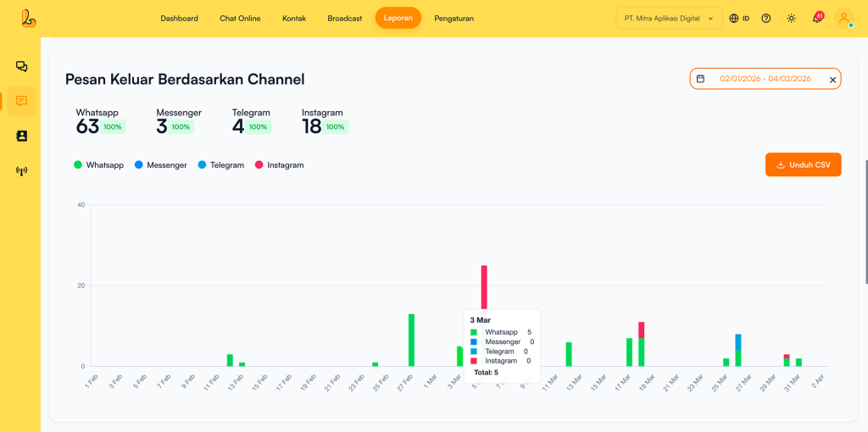Toggle Telegram series in chart legend

coord(221,165)
